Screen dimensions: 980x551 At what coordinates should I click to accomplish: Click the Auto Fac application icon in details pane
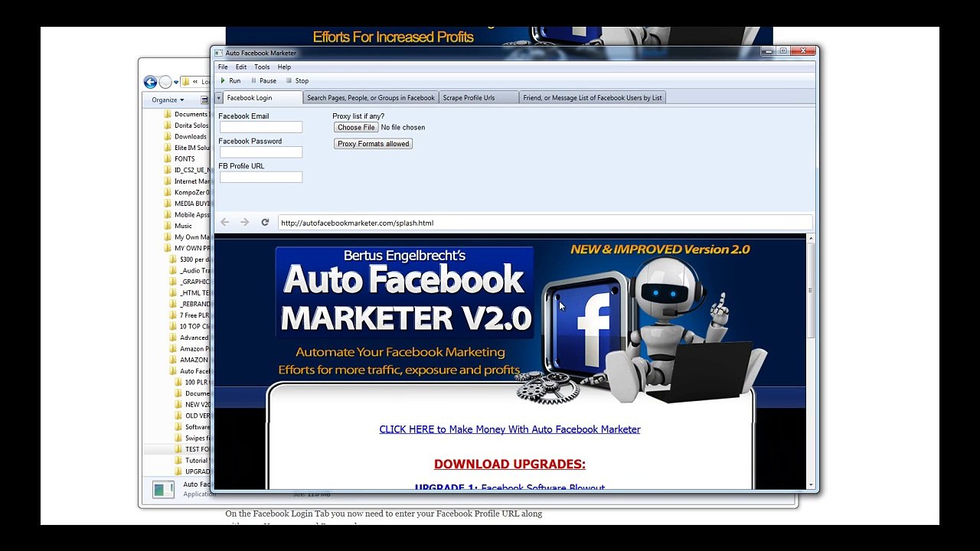tap(163, 489)
